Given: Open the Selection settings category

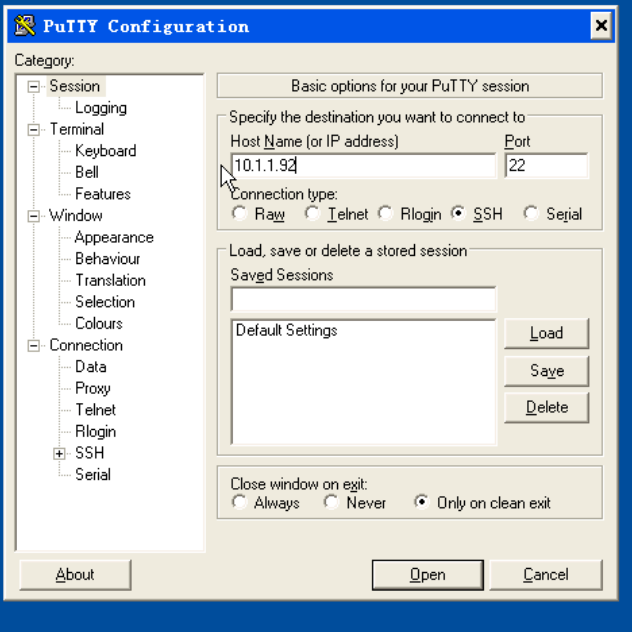Looking at the screenshot, I should click(x=105, y=302).
